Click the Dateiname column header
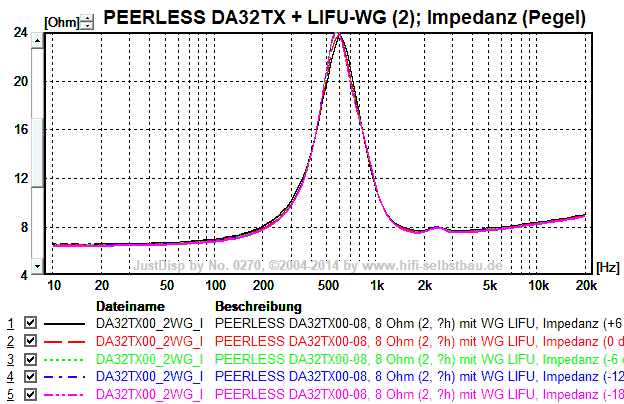Image resolution: width=624 pixels, height=404 pixels. [x=129, y=306]
